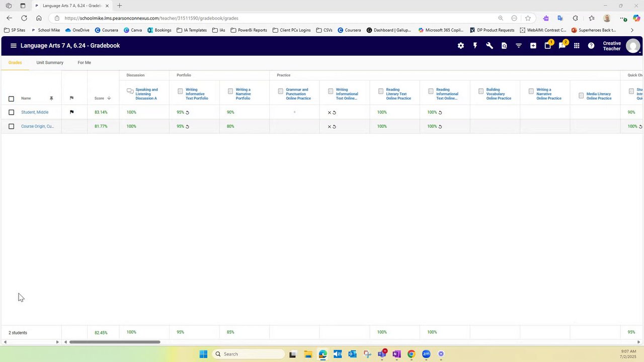Open the help question mark icon

(591, 46)
